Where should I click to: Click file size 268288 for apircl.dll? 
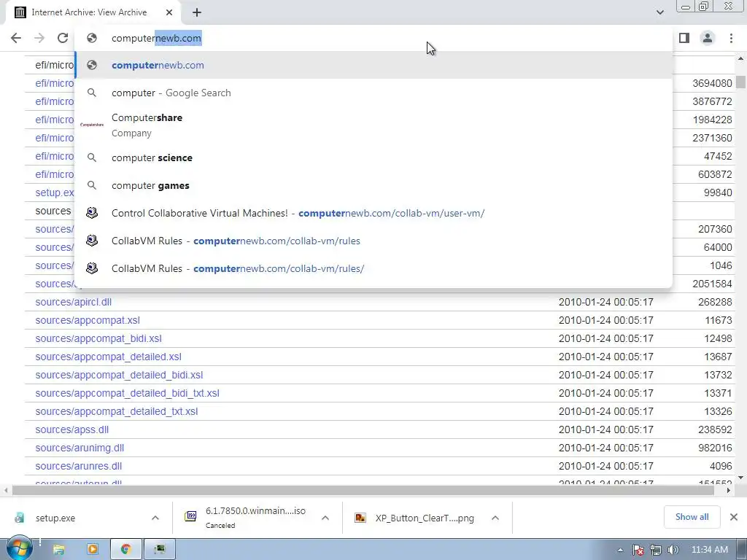(x=715, y=302)
